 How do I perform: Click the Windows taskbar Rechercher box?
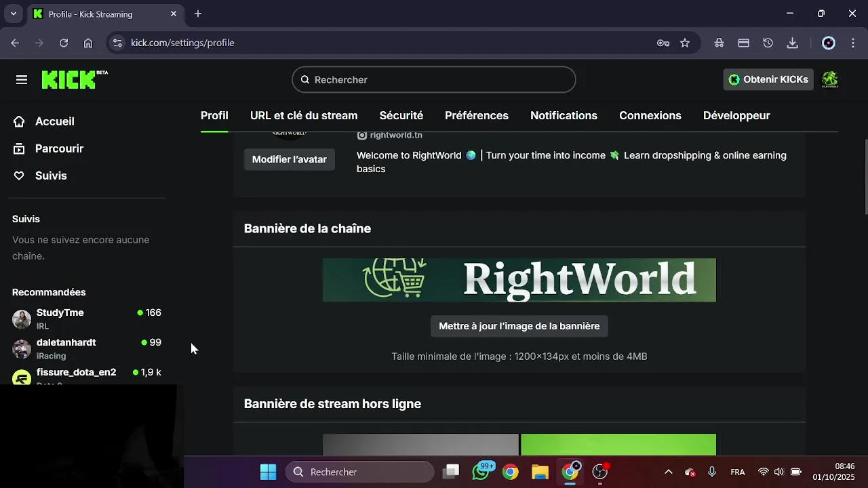(x=359, y=472)
